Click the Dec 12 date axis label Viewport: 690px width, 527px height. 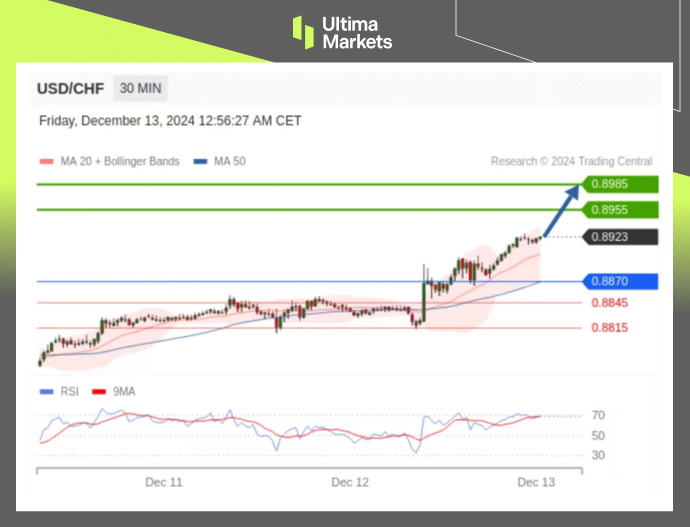[350, 482]
